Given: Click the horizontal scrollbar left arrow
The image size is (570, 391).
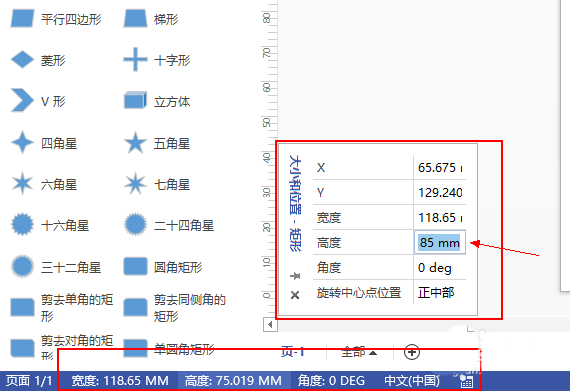Looking at the screenshot, I should (270, 325).
